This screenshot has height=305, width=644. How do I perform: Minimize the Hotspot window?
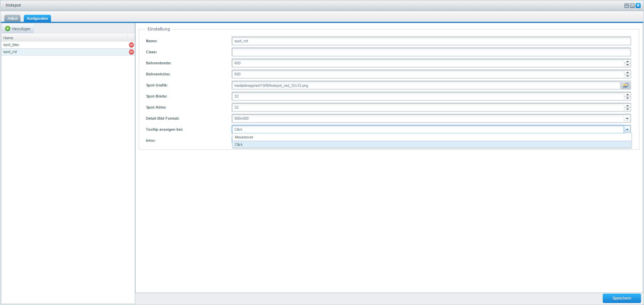point(627,6)
